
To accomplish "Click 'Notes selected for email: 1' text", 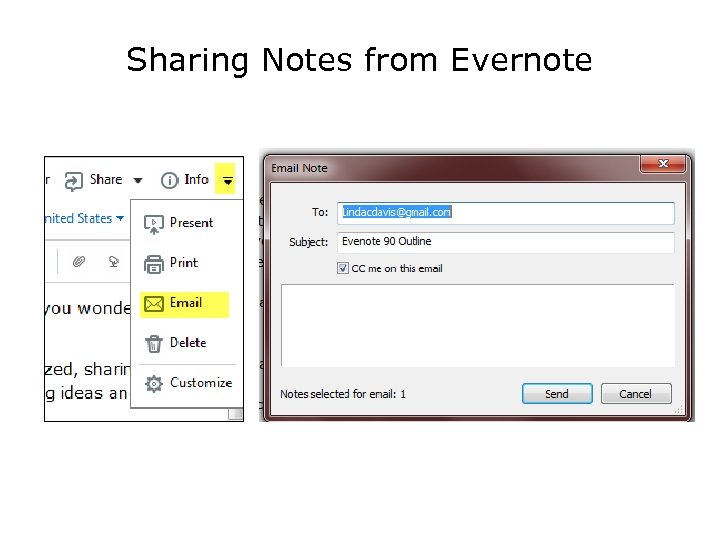I will 343,394.
